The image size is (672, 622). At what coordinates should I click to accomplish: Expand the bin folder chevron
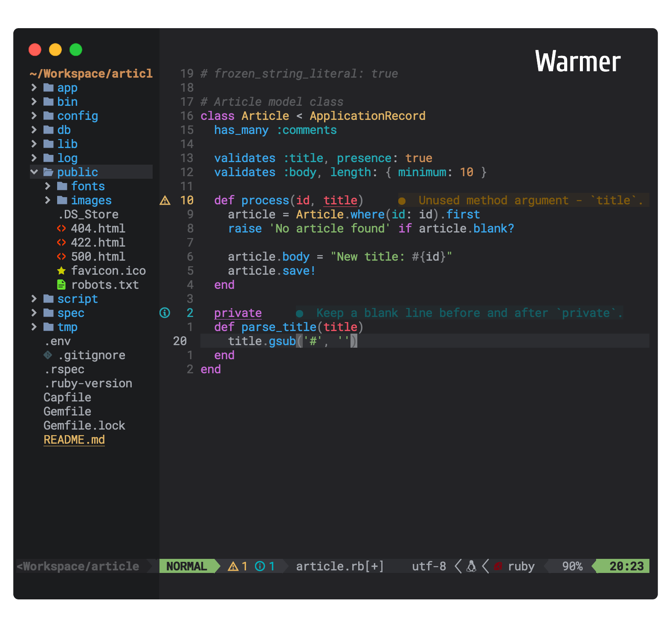(x=34, y=102)
